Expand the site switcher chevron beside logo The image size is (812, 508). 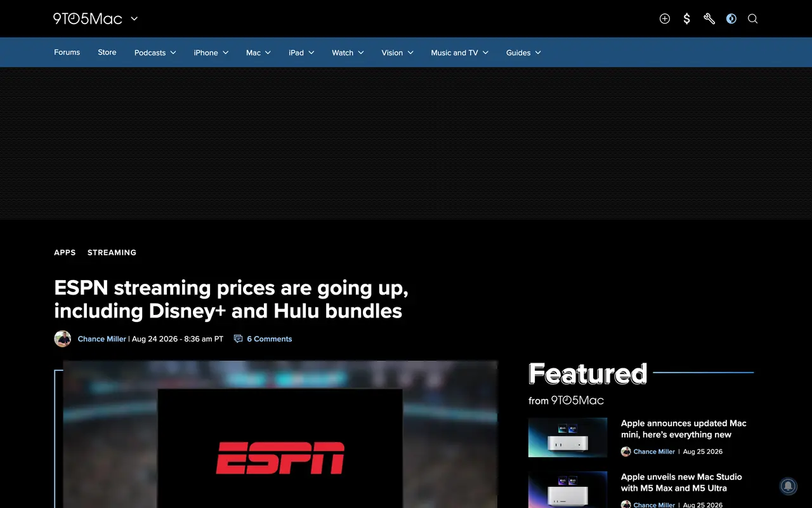click(134, 18)
